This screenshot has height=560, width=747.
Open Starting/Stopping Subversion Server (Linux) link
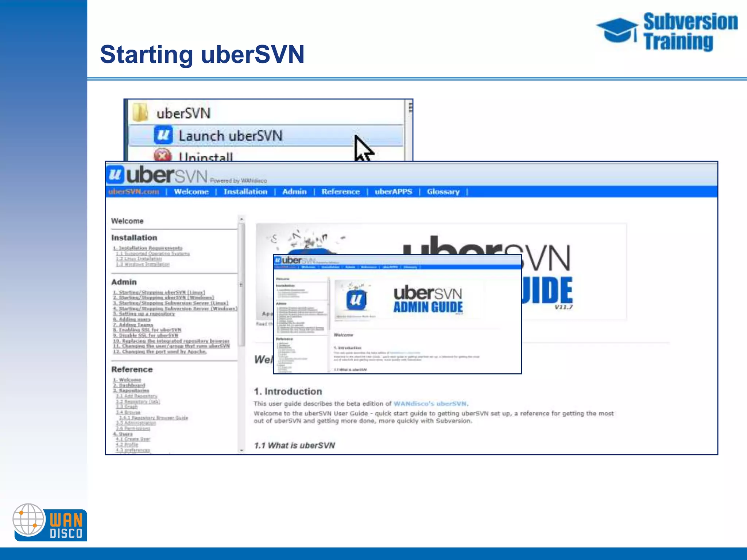[x=171, y=303]
